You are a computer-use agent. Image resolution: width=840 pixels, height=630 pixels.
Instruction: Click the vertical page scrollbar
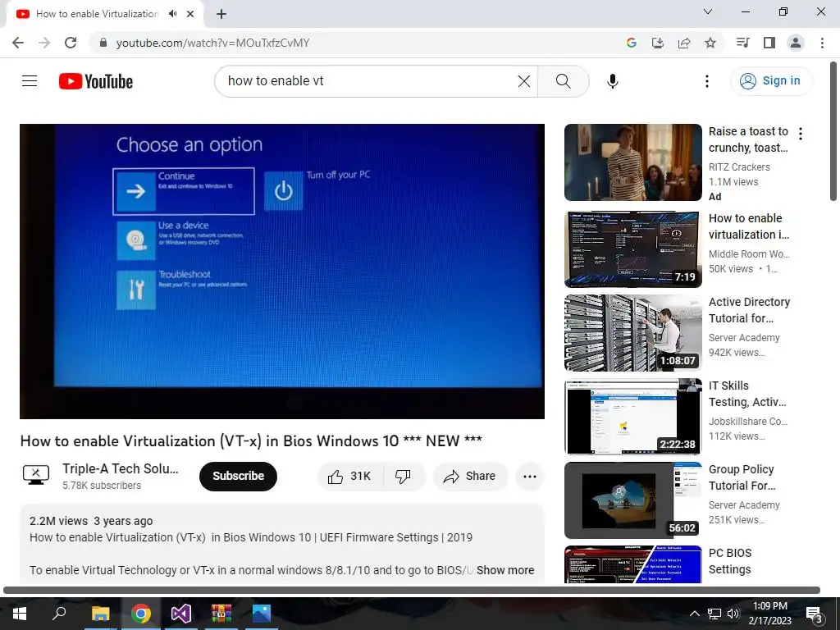833,131
